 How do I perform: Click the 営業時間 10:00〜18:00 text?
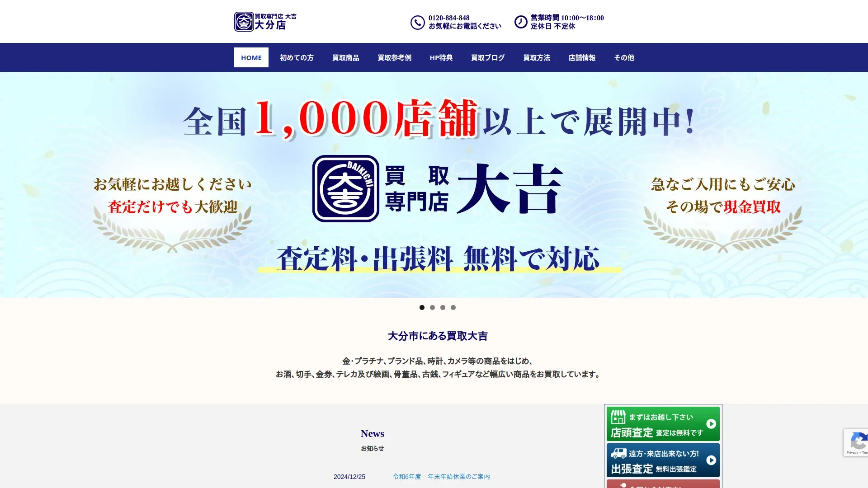(567, 18)
